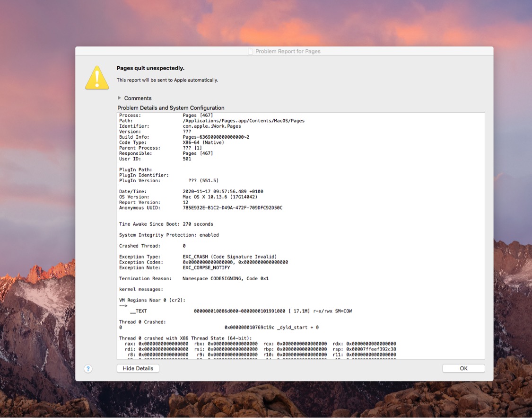Click the path '/Applications/Pages.app/Contents/MacOS/Pages'

(x=244, y=121)
